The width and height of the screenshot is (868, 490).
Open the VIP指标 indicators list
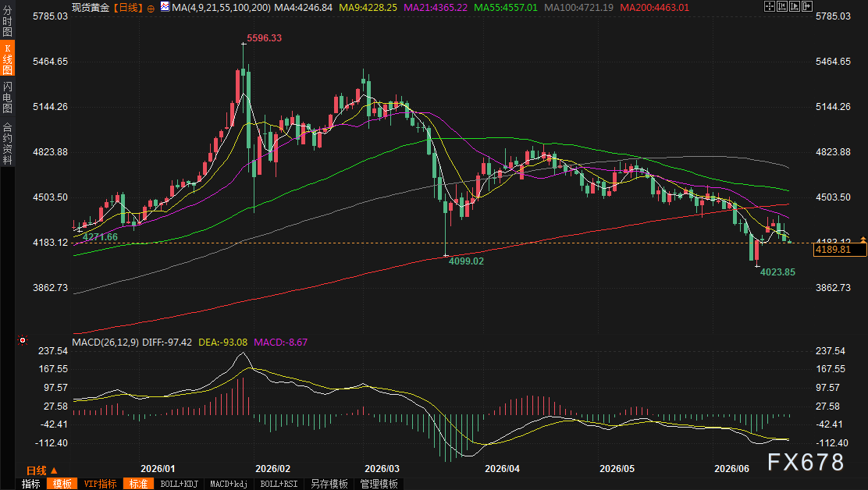(100, 484)
